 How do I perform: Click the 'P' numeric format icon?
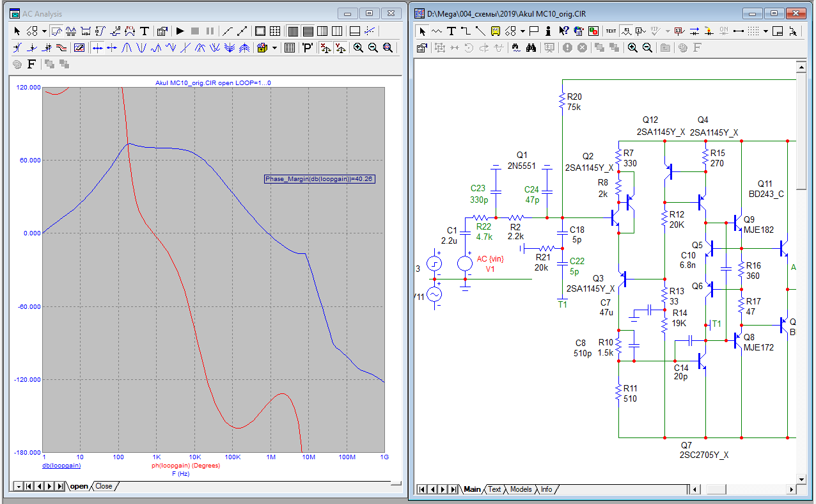308,47
